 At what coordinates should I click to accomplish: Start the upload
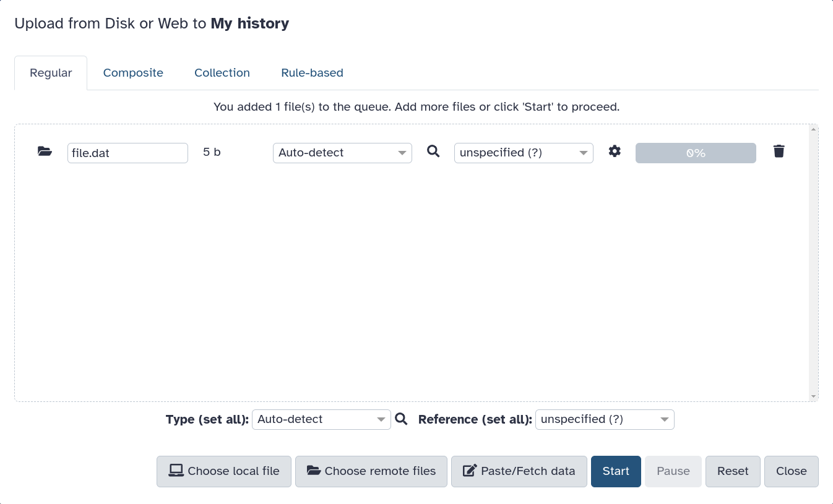coord(616,471)
